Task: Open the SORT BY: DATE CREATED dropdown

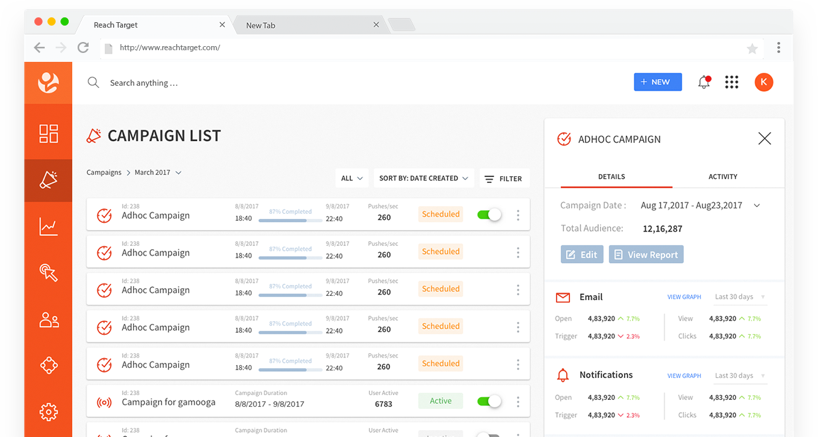Action: click(x=424, y=178)
